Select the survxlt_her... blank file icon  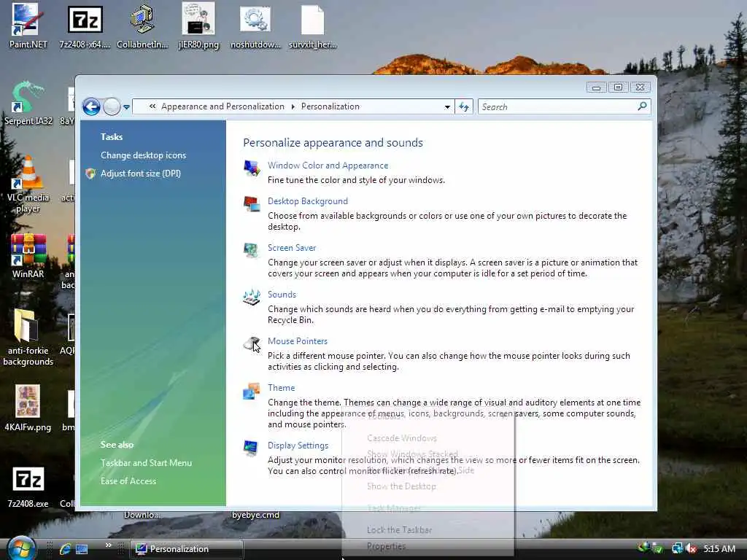pos(312,20)
